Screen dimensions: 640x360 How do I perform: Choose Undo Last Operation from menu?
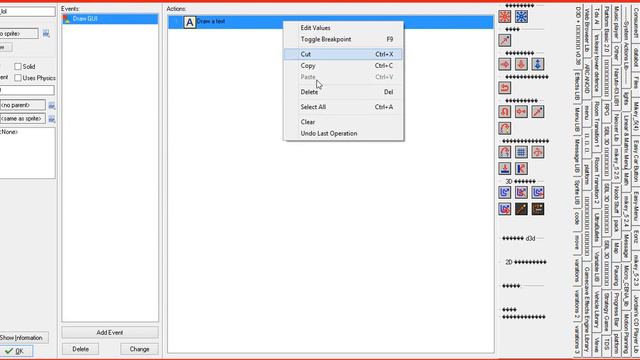pos(343,133)
